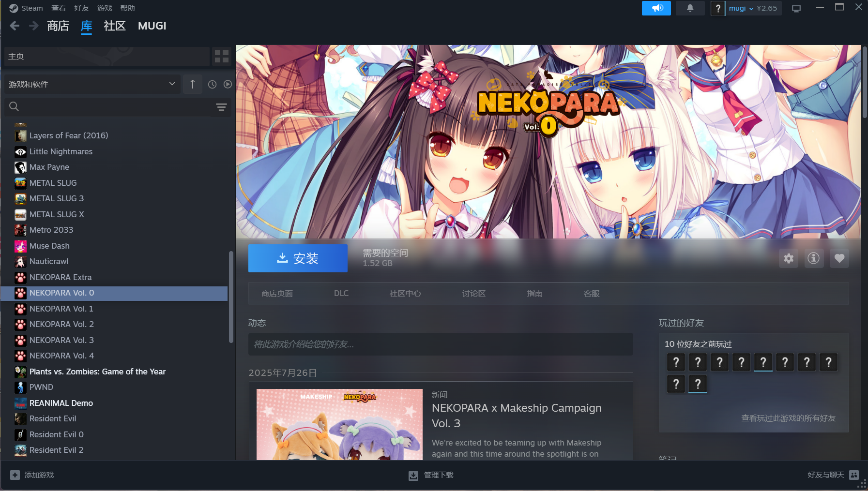Viewport: 868px width, 491px height.
Task: Toggle the ready-to-play filter play icon
Action: [228, 84]
